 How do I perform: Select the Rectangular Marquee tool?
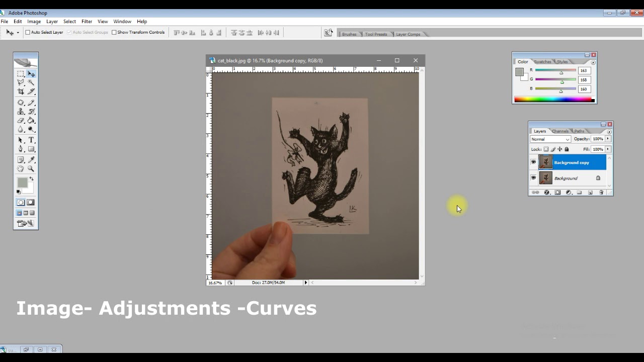click(x=21, y=74)
